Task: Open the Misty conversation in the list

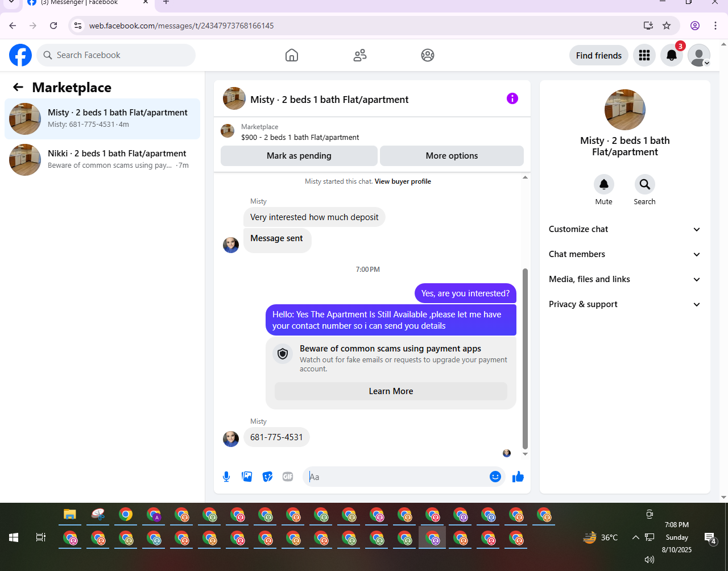Action: pyautogui.click(x=102, y=118)
